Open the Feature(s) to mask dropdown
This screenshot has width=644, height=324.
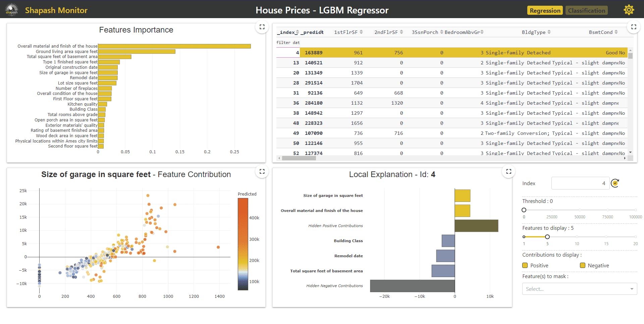point(579,289)
